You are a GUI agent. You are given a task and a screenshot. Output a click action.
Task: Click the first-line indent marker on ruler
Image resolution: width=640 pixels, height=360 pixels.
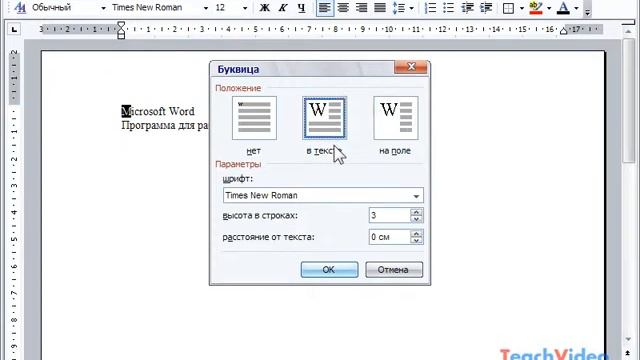(121, 26)
